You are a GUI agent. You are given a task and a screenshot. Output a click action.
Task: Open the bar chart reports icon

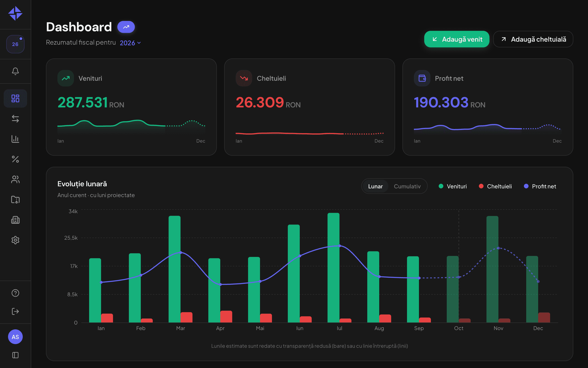pos(15,139)
